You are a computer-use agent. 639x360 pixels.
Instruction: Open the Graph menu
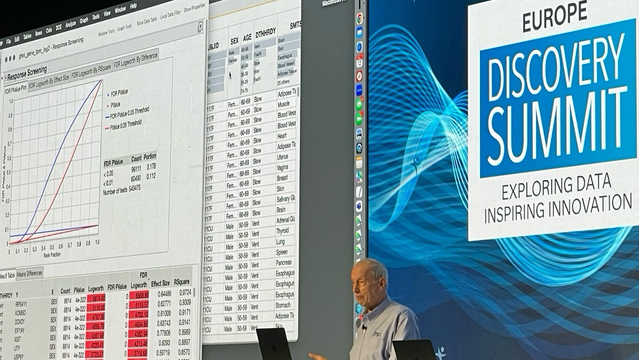click(x=84, y=20)
